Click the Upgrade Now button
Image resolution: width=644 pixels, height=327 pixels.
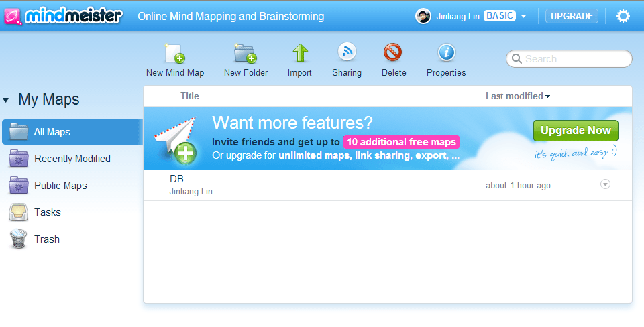[576, 131]
